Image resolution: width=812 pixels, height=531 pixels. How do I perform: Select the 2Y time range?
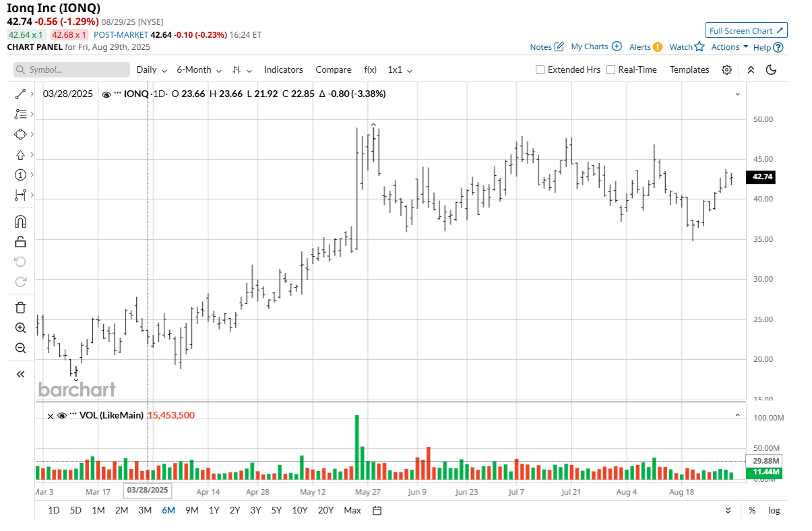click(235, 510)
